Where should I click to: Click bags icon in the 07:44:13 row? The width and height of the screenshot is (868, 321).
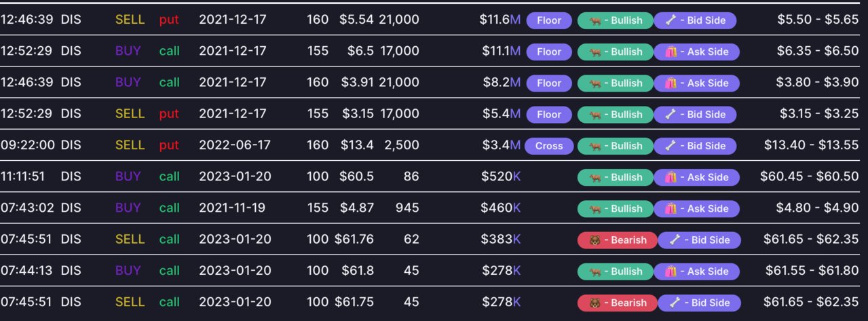click(671, 271)
